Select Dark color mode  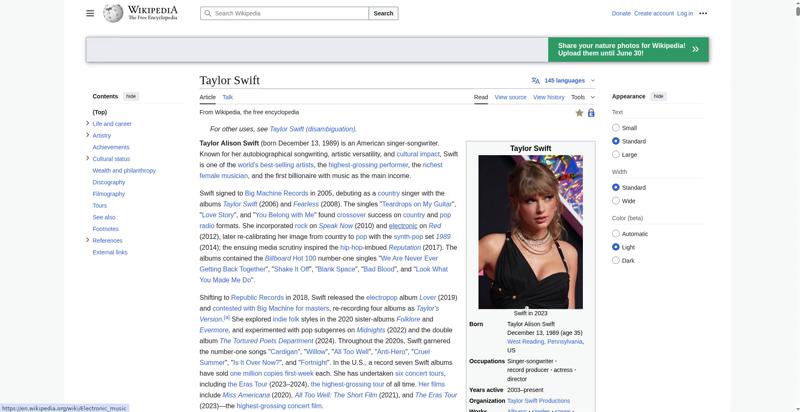pos(616,260)
